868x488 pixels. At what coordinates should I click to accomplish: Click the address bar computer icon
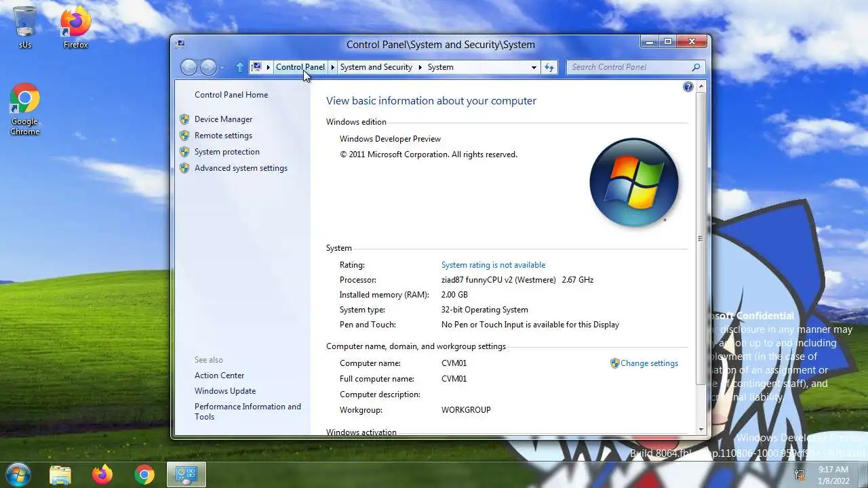[x=256, y=67]
